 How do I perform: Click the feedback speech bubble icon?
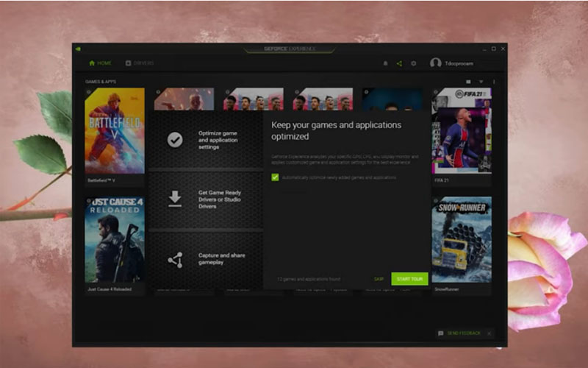[x=440, y=333]
